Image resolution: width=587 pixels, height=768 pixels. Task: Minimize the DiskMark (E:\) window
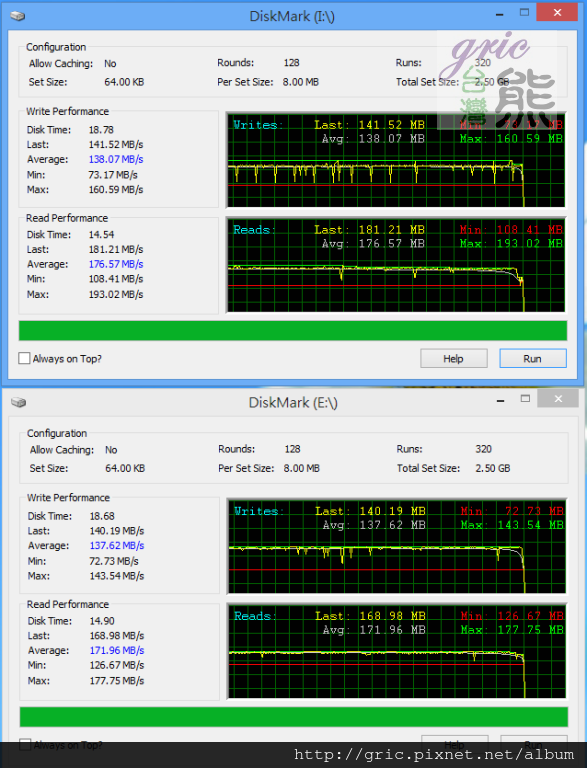coord(500,400)
